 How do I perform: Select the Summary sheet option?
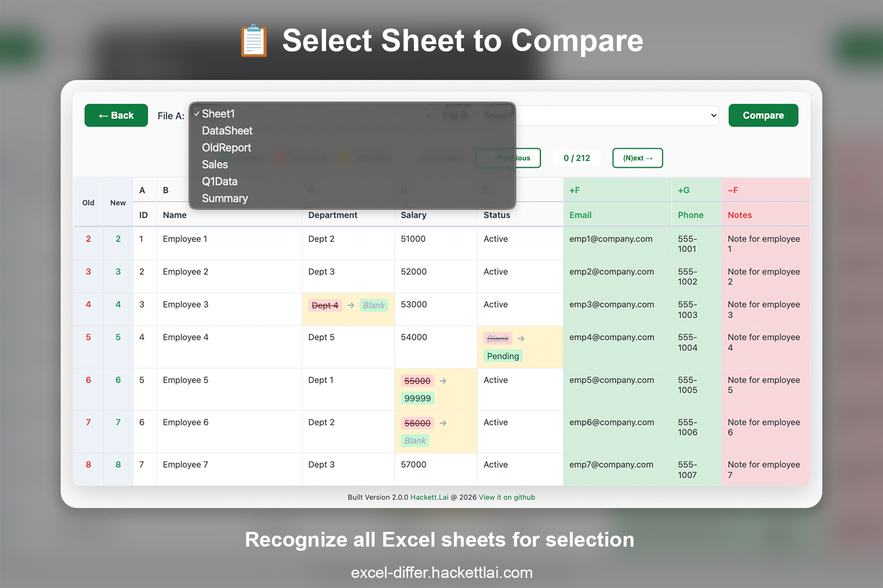point(225,198)
